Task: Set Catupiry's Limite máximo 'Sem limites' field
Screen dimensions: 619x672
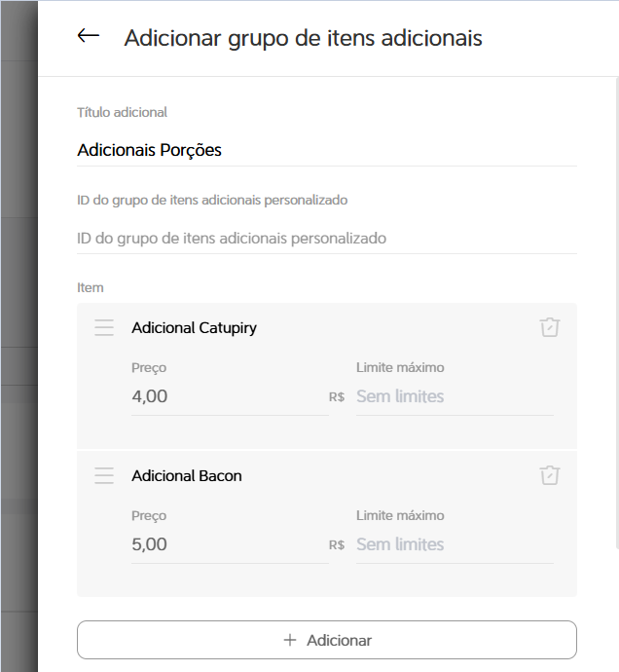Action: pyautogui.click(x=455, y=396)
